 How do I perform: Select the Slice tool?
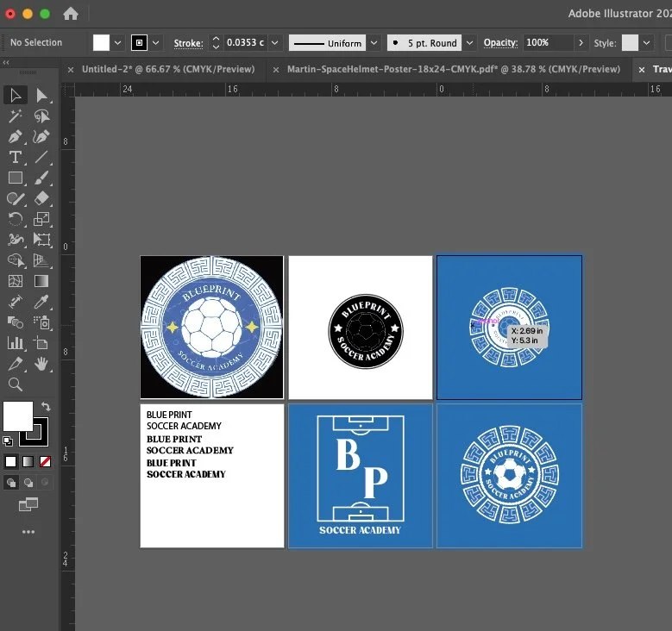16,364
